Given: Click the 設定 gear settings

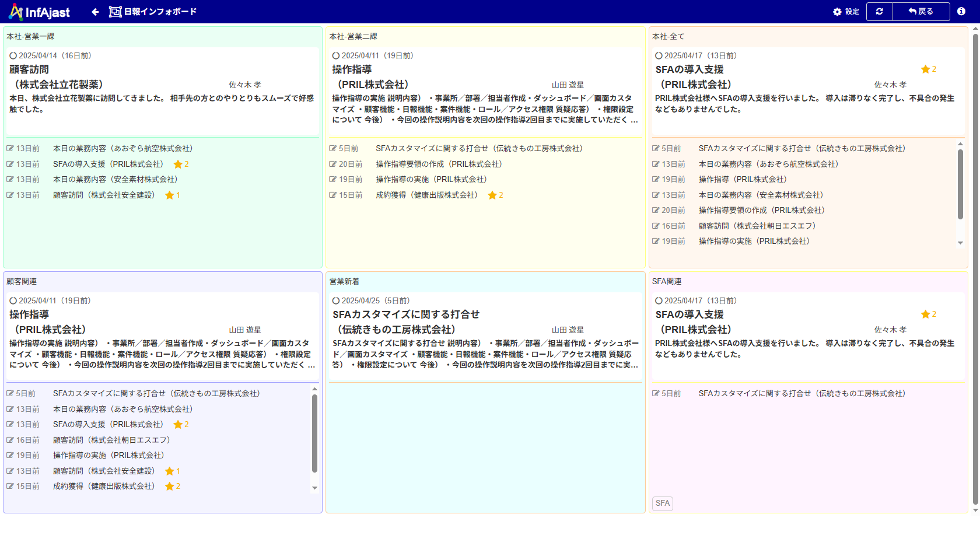Looking at the screenshot, I should 846,12.
